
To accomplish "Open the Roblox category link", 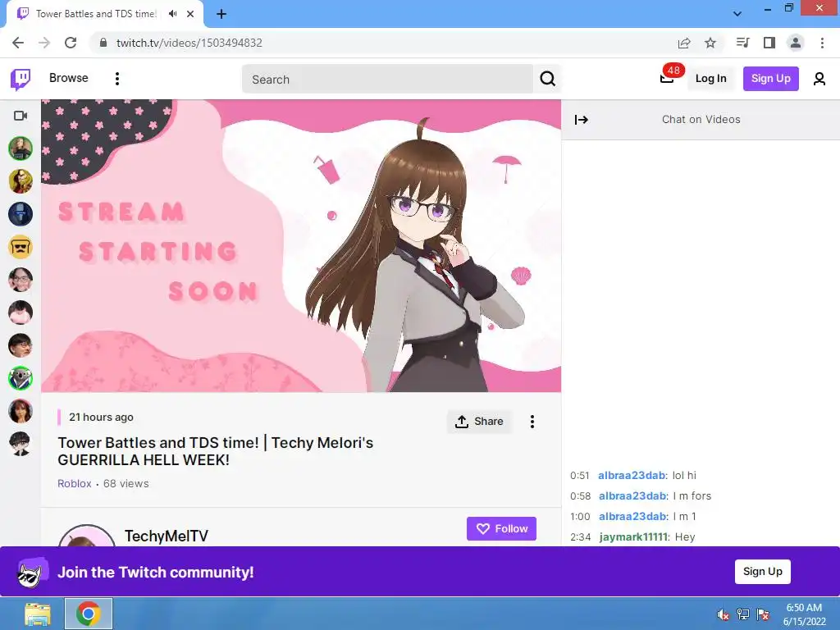I will (75, 483).
